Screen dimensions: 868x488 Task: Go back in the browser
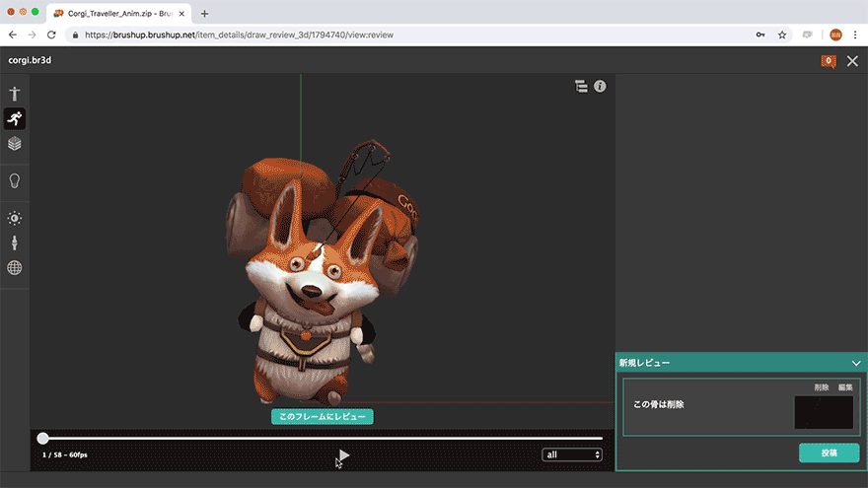[12, 35]
